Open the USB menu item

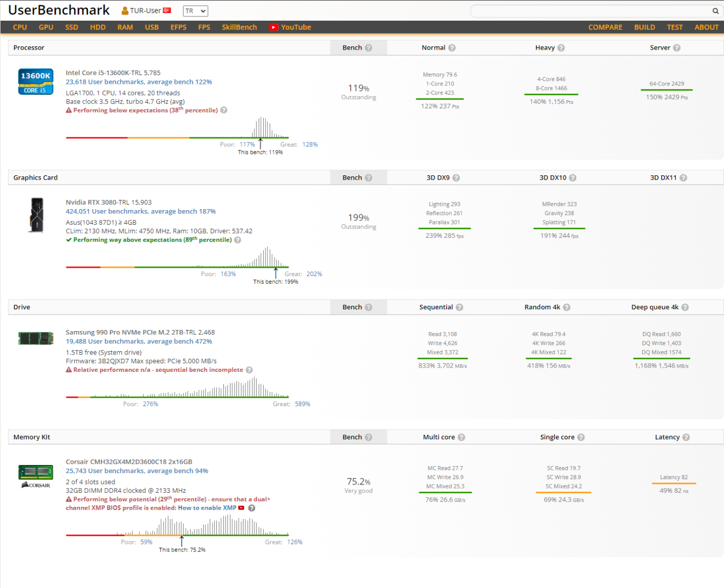152,27
